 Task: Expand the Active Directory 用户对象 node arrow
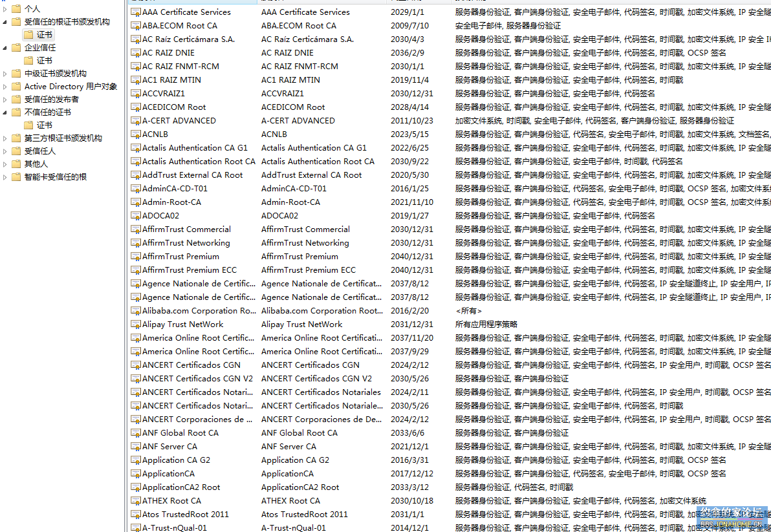[x=5, y=87]
